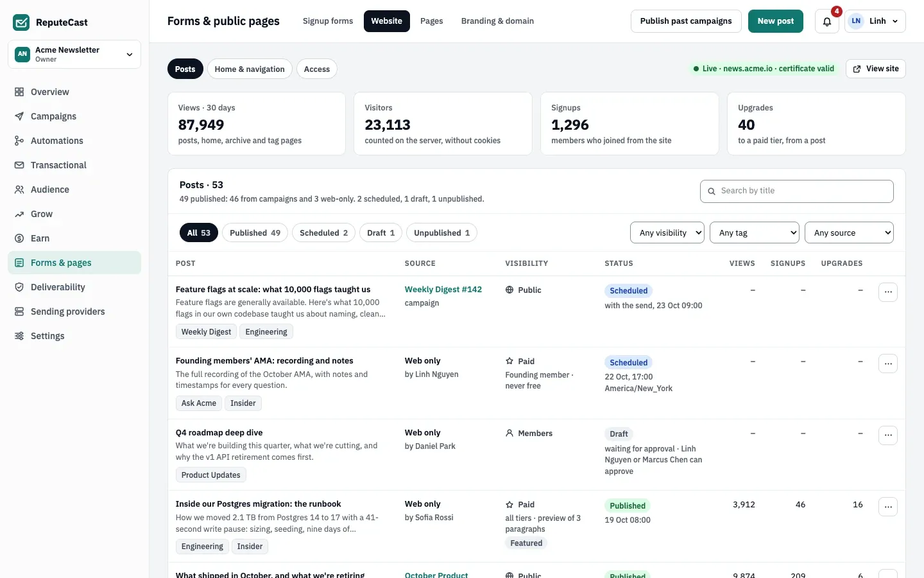This screenshot has width=924, height=578.
Task: Click the LN avatar badge
Action: click(856, 21)
